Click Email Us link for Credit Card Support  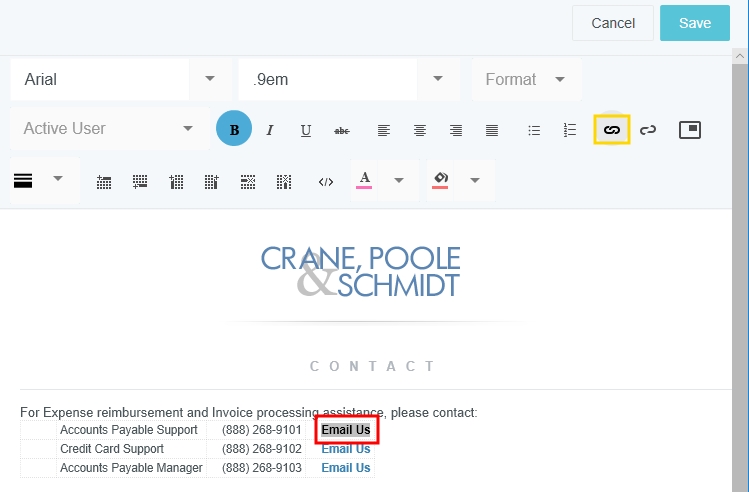345,449
